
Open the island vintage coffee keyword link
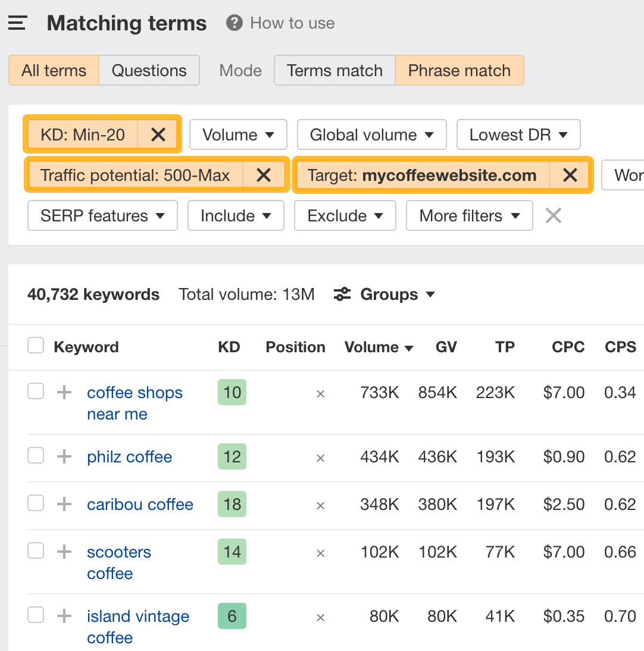click(x=138, y=627)
